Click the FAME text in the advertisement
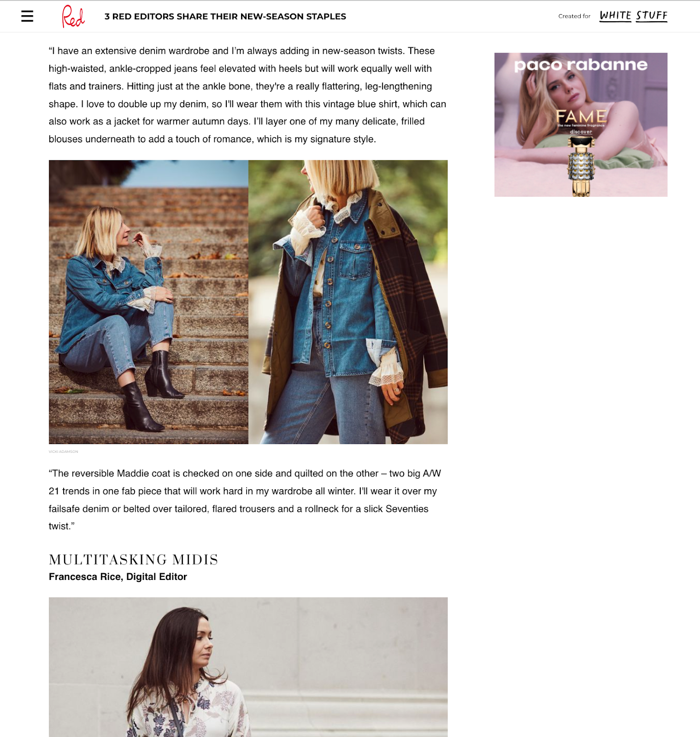Viewport: 700px width, 737px height. [581, 116]
